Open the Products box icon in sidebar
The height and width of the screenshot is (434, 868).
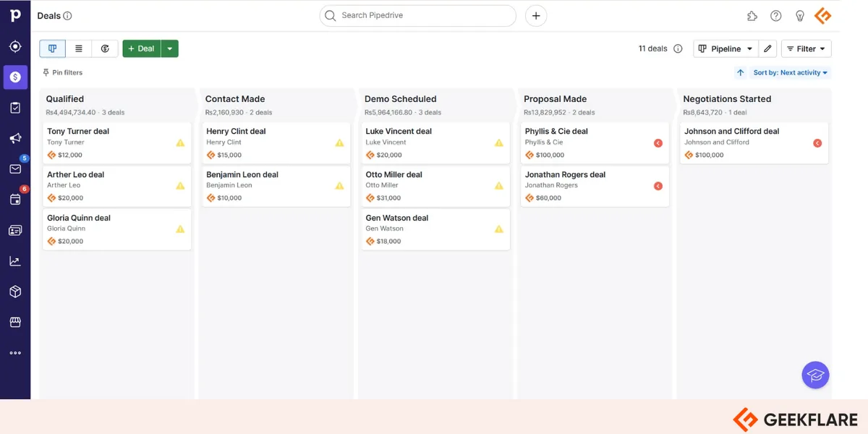[x=15, y=292]
